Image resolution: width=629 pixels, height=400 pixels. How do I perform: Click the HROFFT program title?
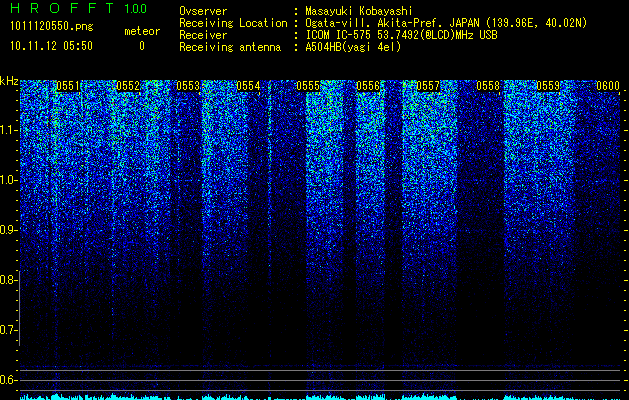(x=62, y=8)
